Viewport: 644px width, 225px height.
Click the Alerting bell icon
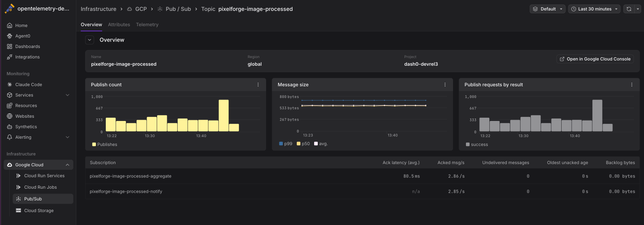coord(10,137)
